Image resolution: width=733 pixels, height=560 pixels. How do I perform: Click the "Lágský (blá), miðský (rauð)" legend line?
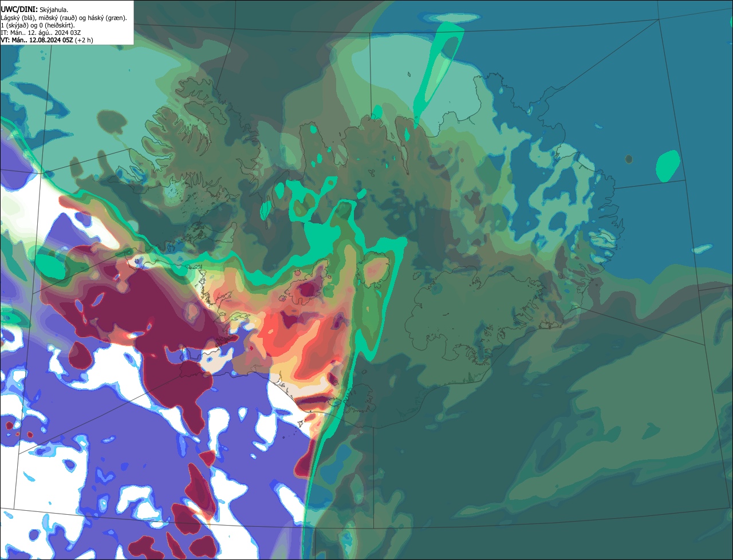coord(64,18)
